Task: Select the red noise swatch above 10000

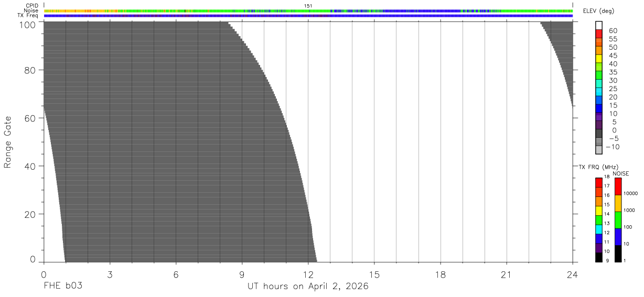Action: point(618,186)
